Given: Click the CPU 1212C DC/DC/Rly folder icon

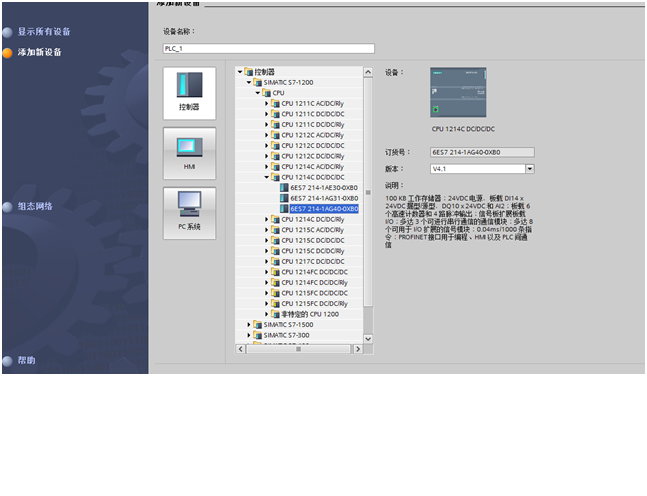Looking at the screenshot, I should [275, 156].
